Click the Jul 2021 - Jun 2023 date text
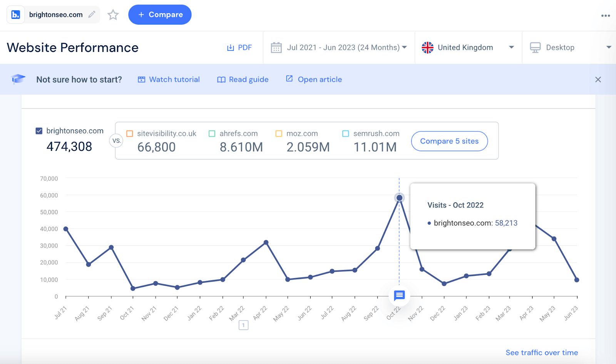616x364 pixels. coord(343,48)
